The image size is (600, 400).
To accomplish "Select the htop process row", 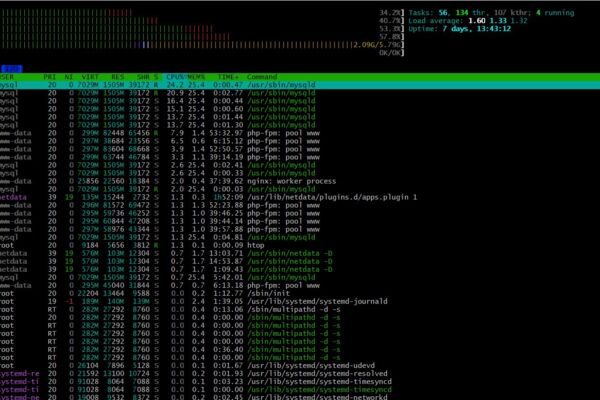I will click(300, 246).
